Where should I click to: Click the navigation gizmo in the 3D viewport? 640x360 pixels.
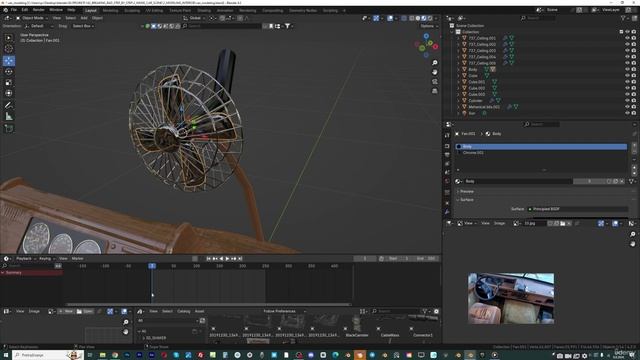tap(426, 46)
